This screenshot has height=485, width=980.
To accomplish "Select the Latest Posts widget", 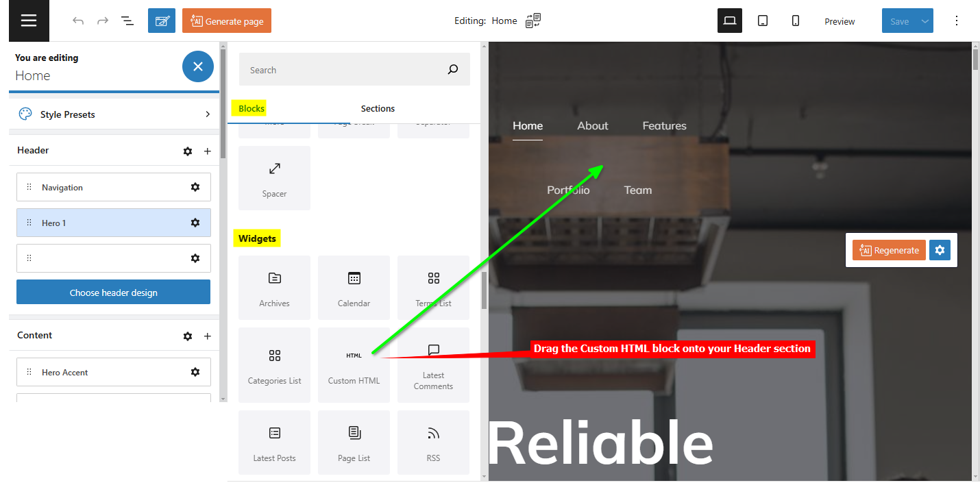I will pos(274,443).
